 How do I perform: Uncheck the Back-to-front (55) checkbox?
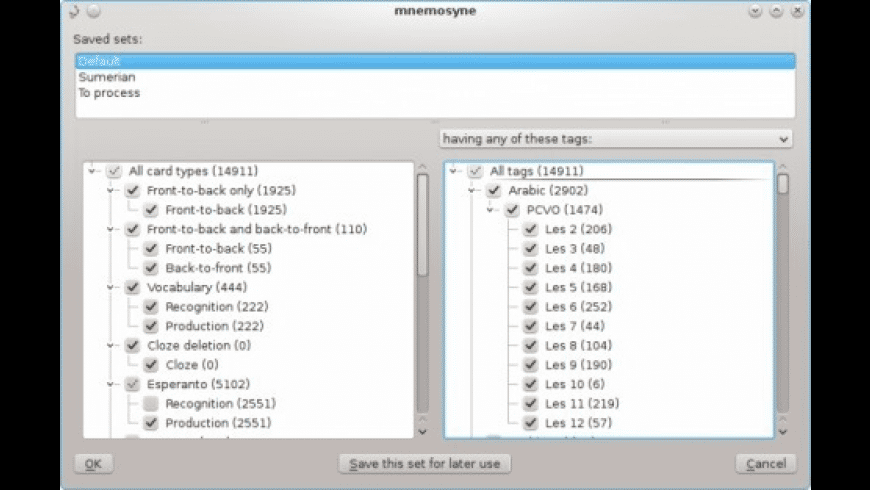151,268
